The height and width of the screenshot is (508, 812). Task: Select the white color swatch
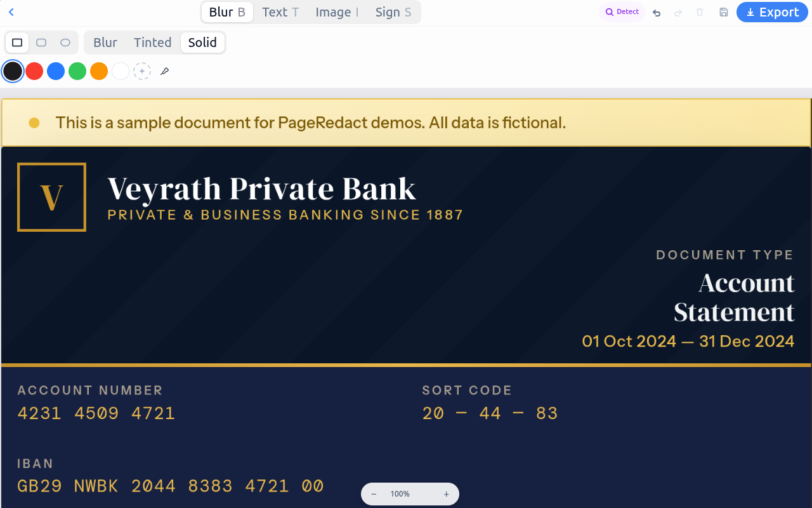121,71
